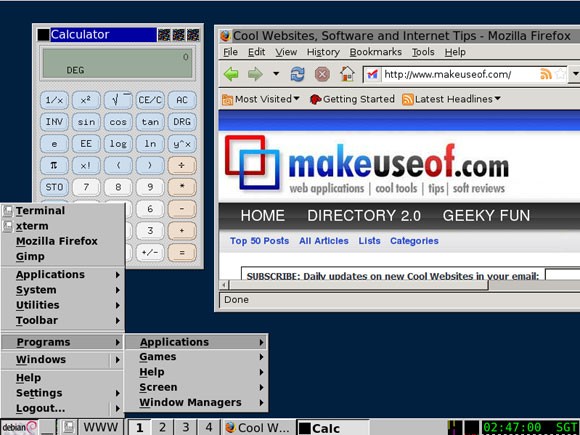Toggle the INV key on Calculator
This screenshot has width=580, height=435.
(54, 122)
